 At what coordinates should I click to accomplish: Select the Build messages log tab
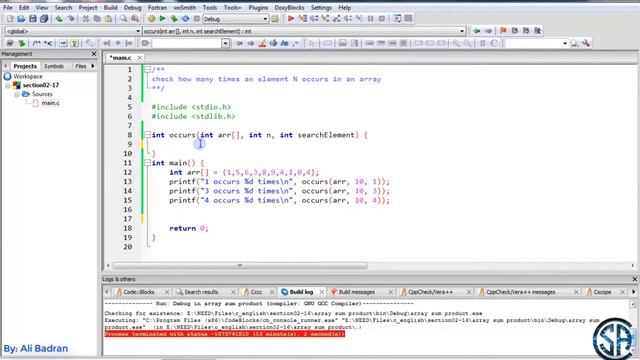click(x=356, y=292)
